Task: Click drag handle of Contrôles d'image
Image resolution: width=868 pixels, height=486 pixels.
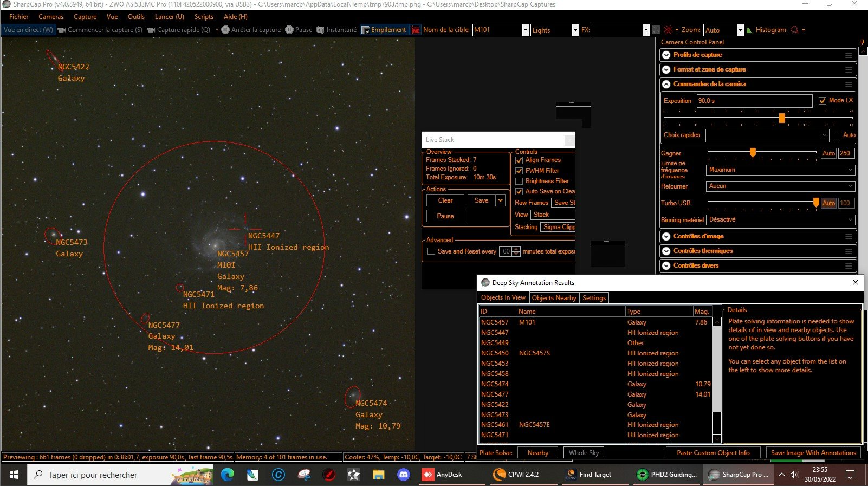Action: pyautogui.click(x=848, y=237)
